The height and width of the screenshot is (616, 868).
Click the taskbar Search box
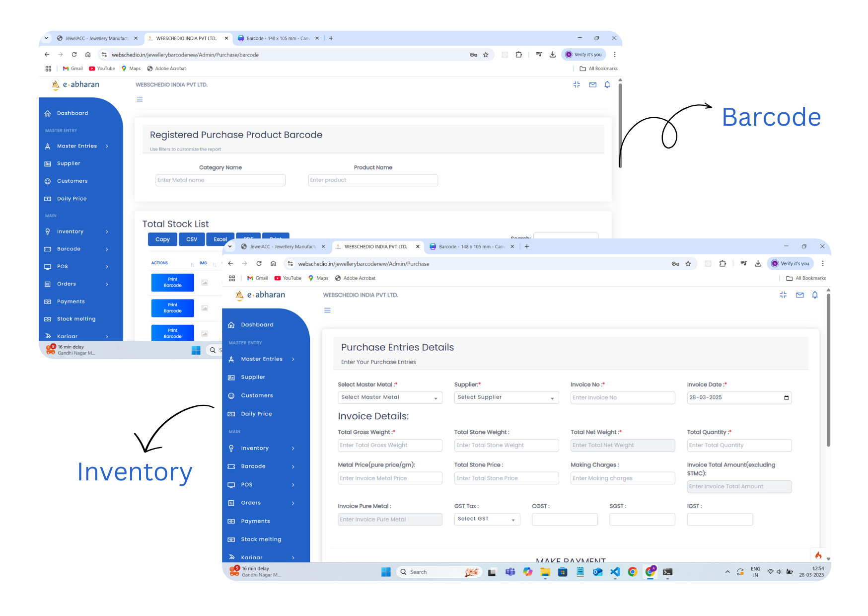pos(439,572)
